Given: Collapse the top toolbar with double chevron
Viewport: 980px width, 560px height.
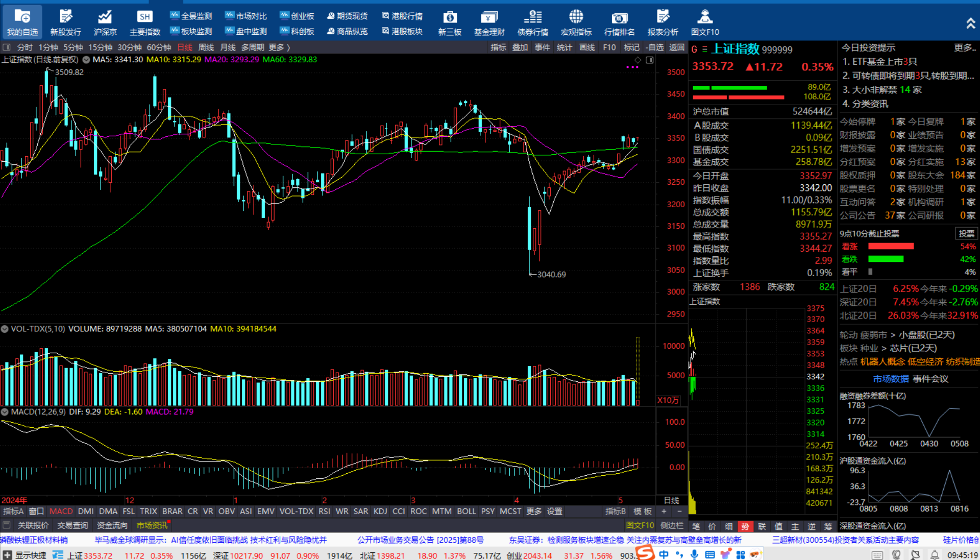Looking at the screenshot, I should (970, 23).
